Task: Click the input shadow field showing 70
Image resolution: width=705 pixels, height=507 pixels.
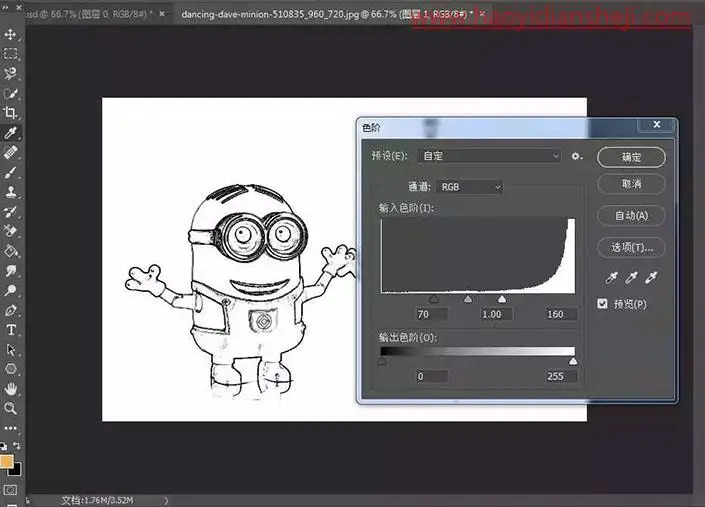Action: coord(432,314)
